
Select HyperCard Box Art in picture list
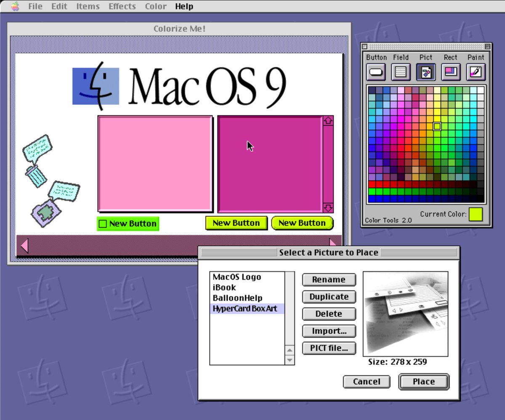point(247,308)
